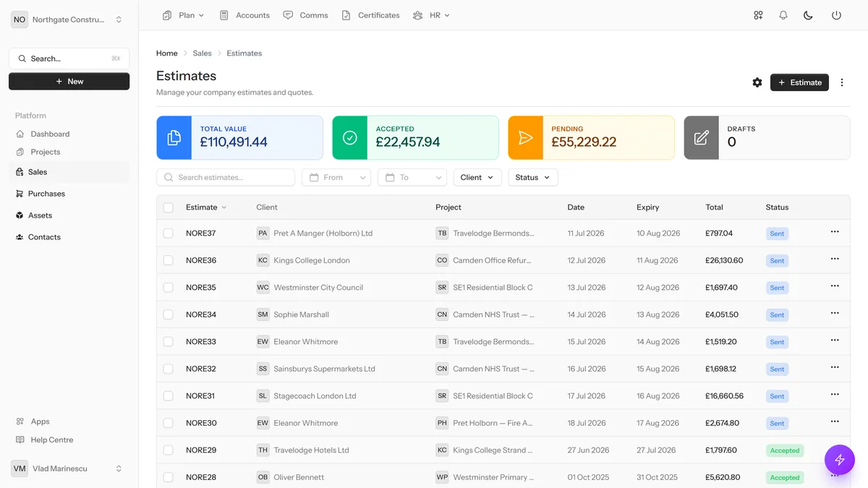Screen dimensions: 868x488
Task: Tick the checkbox for NORE35
Action: coord(169,288)
